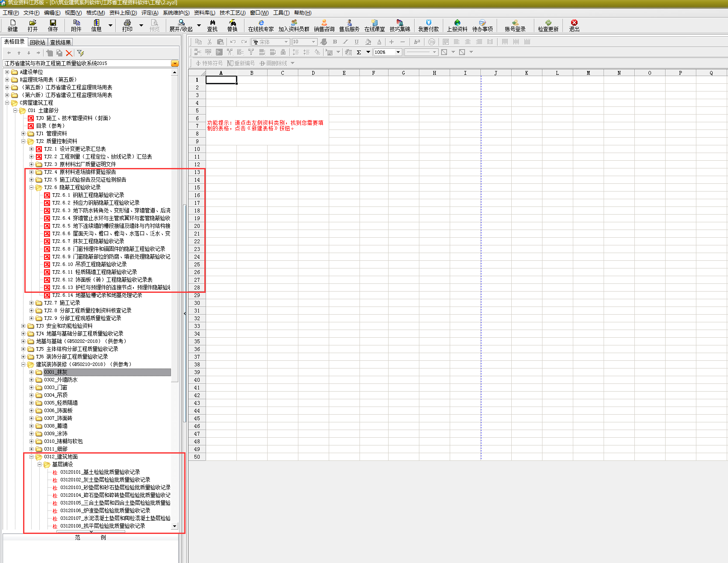Open the dropdown arrow beside 展开/收起
Viewport: 728px width, 563px height.
[x=199, y=25]
